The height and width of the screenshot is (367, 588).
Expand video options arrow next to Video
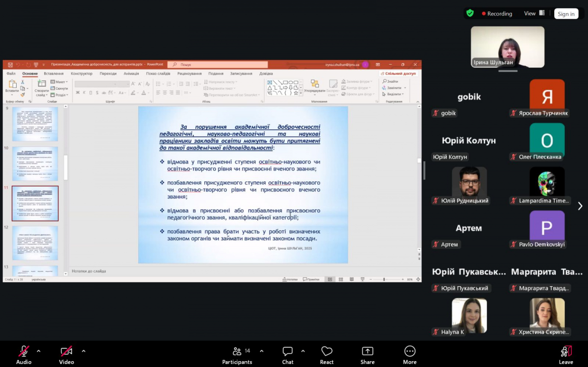(83, 351)
